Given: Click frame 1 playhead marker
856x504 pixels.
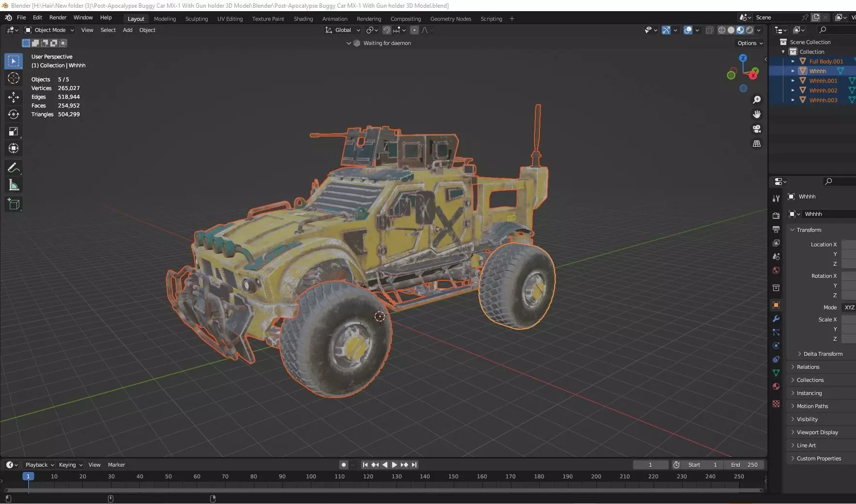Looking at the screenshot, I should point(28,476).
